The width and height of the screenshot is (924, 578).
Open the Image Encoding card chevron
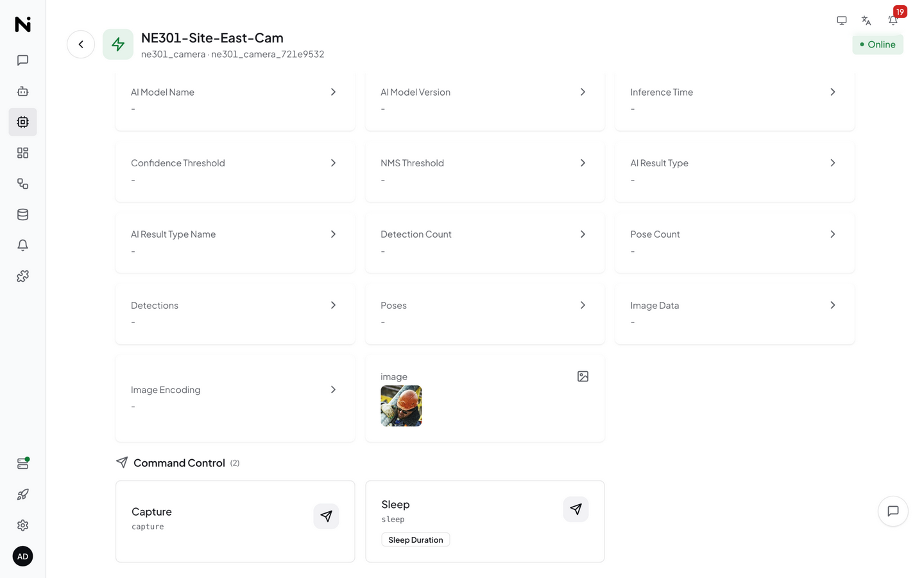333,390
